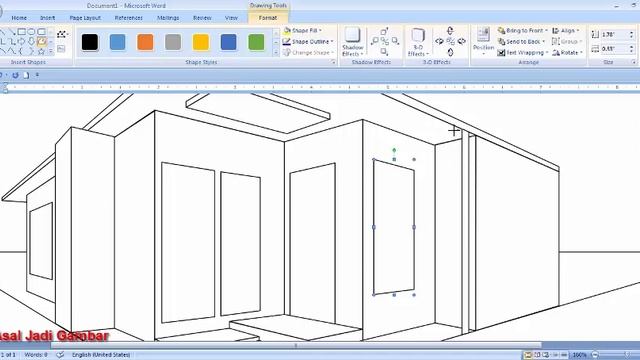This screenshot has height=360, width=640.
Task: Apply the light blue shape style swatch
Action: 118,42
